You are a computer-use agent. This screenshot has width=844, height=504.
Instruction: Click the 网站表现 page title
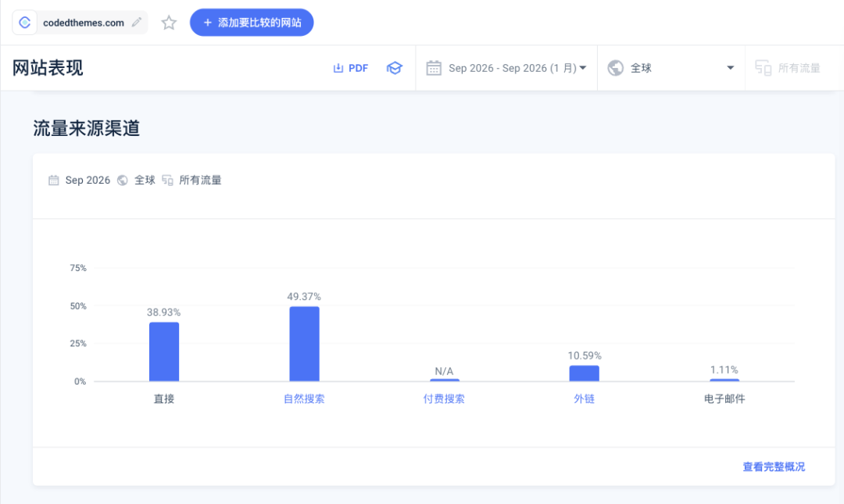tap(48, 68)
